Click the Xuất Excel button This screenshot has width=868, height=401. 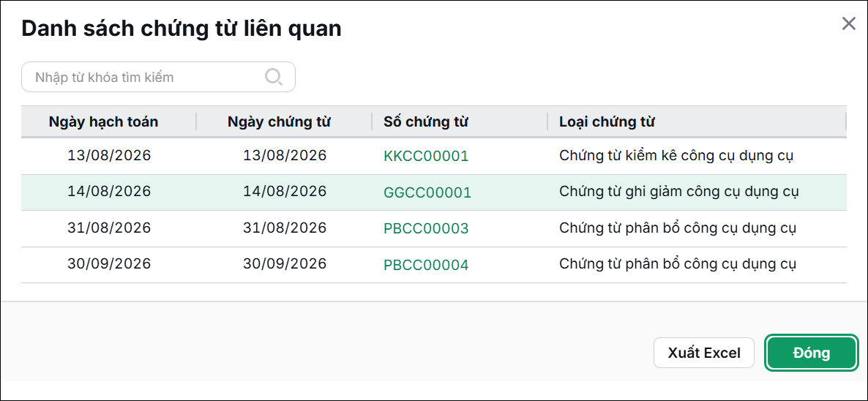pyautogui.click(x=703, y=353)
